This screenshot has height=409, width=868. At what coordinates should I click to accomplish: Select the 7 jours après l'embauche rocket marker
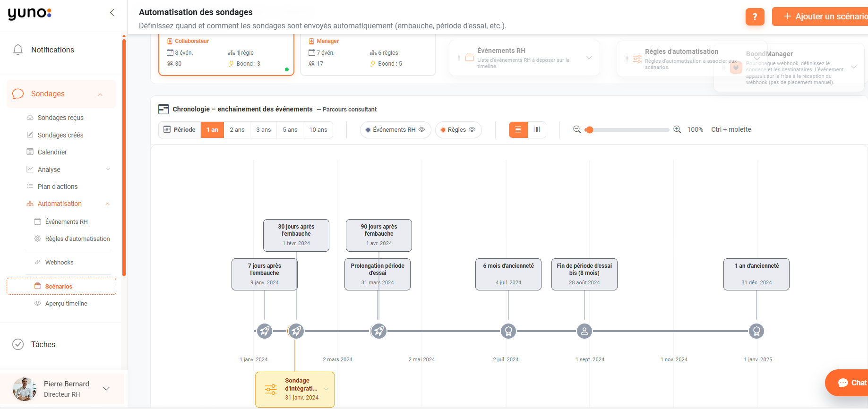tap(265, 331)
